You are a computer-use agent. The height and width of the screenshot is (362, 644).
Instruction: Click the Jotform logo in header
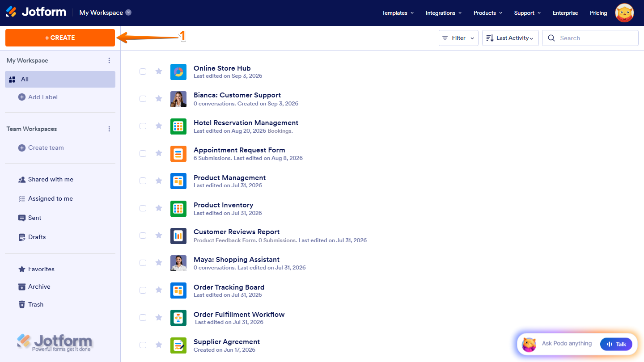[x=36, y=12]
